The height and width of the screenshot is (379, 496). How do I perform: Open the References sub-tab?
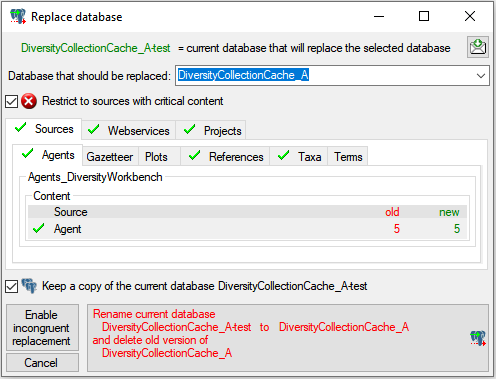click(x=225, y=156)
